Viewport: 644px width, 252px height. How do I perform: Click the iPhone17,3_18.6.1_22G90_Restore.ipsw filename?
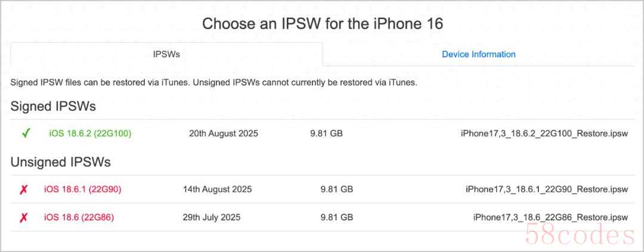[x=547, y=189]
